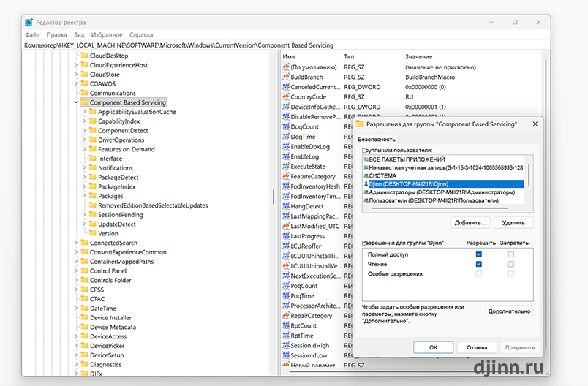Click the users list vertical scrollbar
This screenshot has height=386, width=588.
[529, 175]
